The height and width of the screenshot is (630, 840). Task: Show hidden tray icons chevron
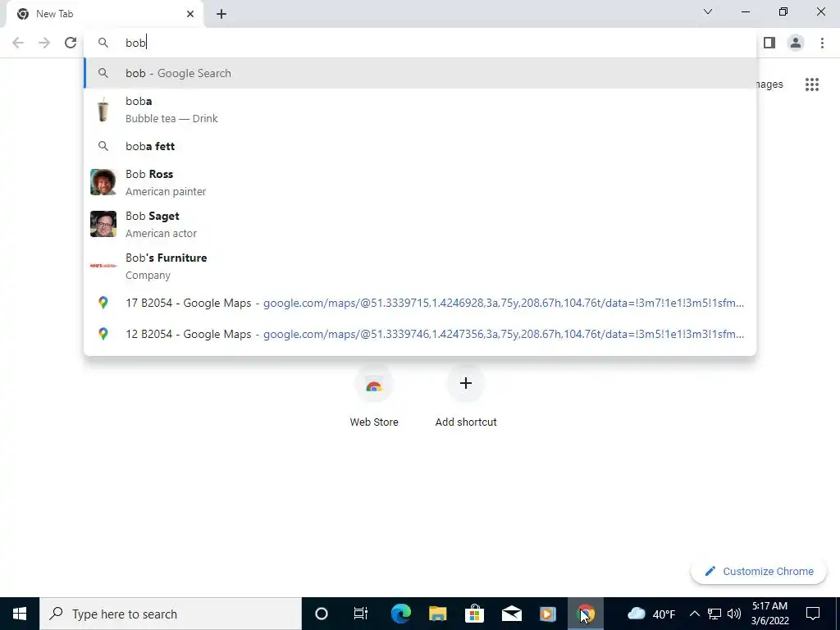click(x=694, y=614)
